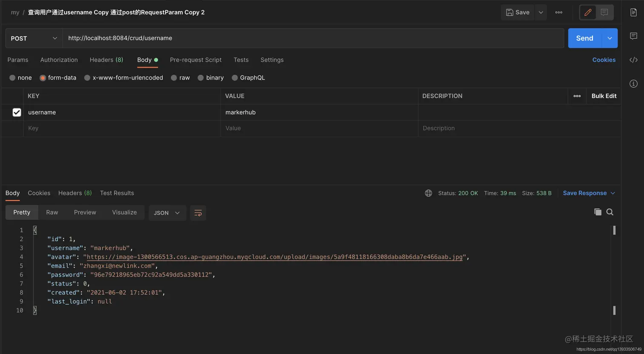
Task: Open the Code snippet icon in sidebar
Action: [x=633, y=60]
